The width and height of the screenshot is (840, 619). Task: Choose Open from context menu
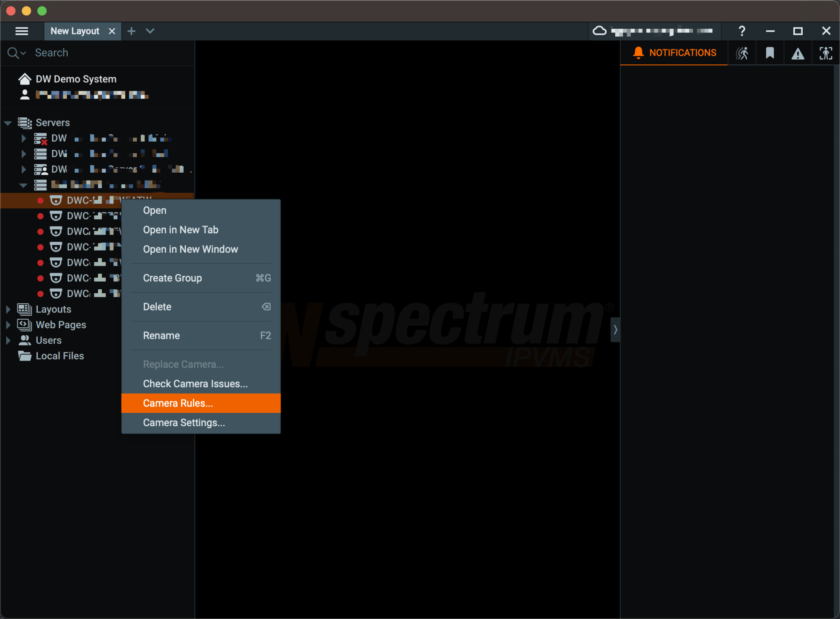pyautogui.click(x=201, y=210)
